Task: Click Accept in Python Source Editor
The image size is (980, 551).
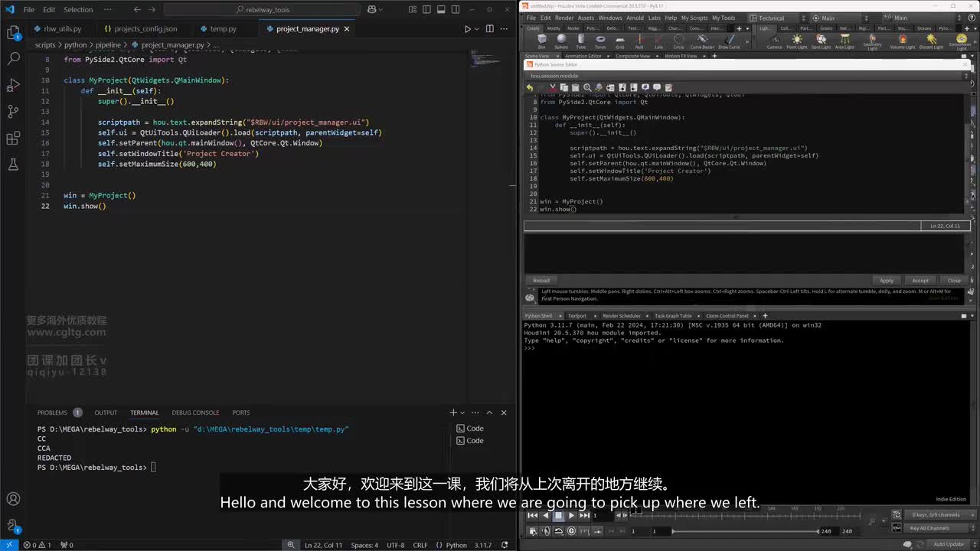Action: [x=920, y=280]
